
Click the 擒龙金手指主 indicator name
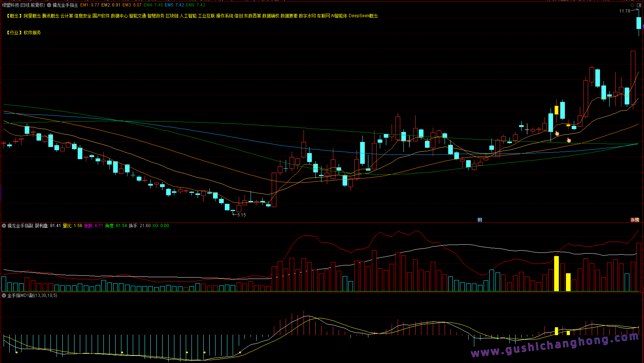click(65, 5)
